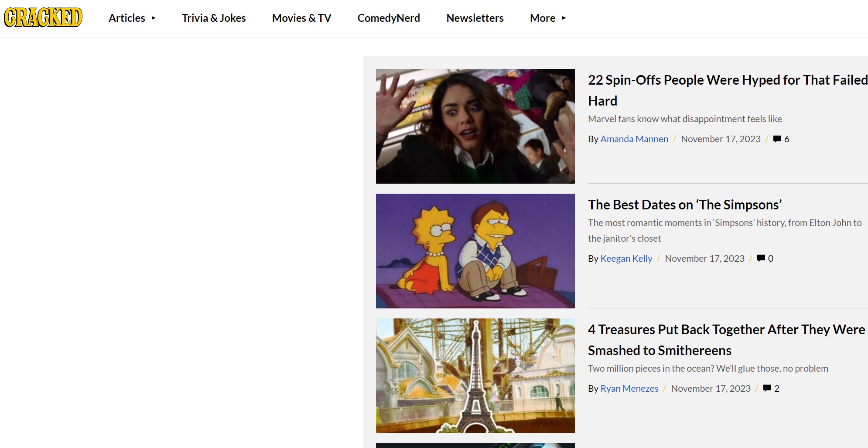The image size is (868, 448).
Task: Click comment count 6 on Spin-Offs article
Action: coord(787,139)
